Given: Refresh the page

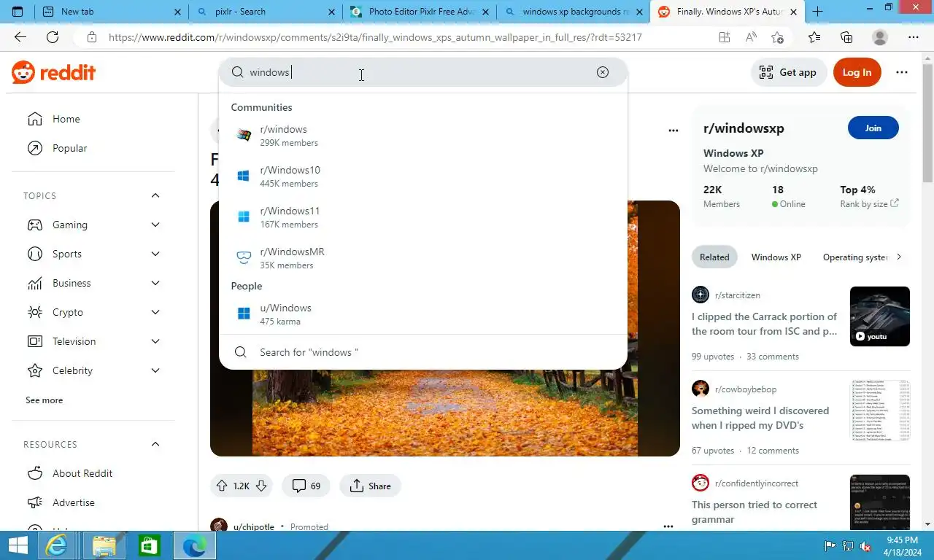Looking at the screenshot, I should click(x=53, y=37).
